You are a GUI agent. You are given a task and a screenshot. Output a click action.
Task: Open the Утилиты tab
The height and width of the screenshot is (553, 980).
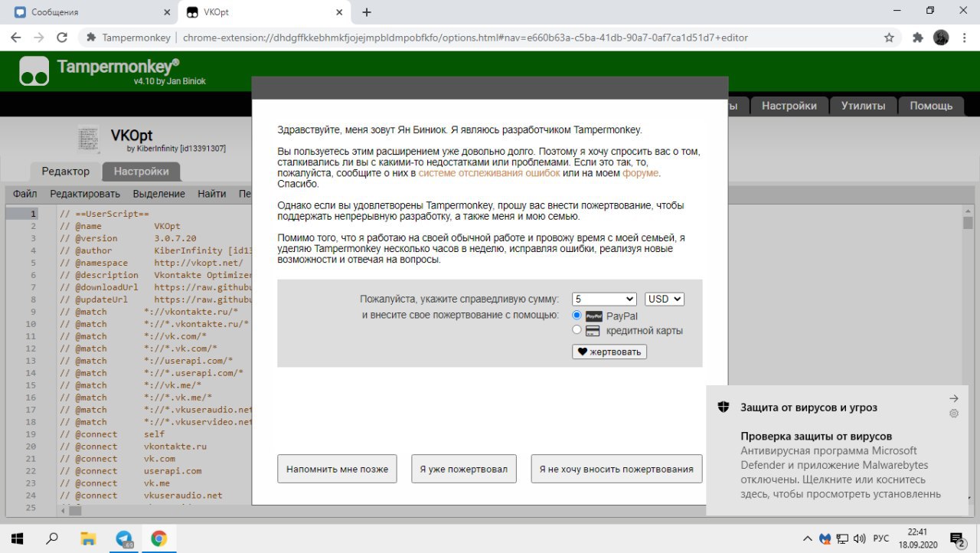(x=863, y=106)
